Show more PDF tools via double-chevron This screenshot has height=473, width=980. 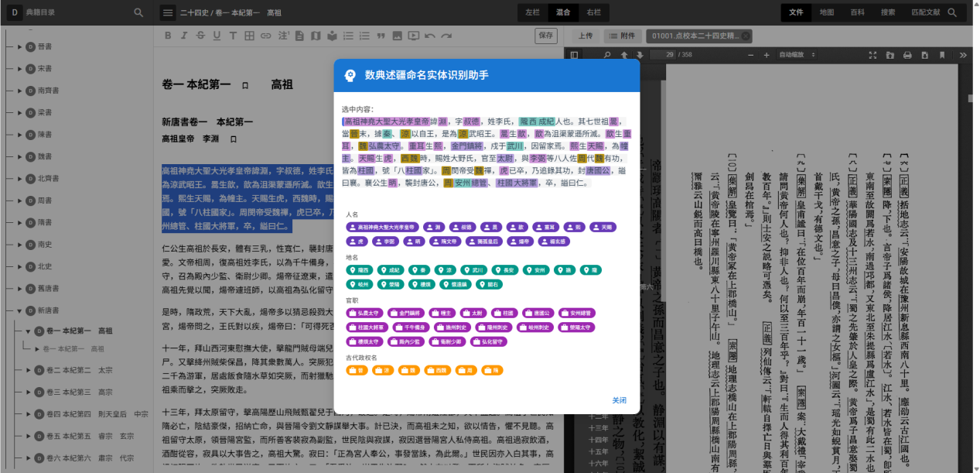[963, 55]
